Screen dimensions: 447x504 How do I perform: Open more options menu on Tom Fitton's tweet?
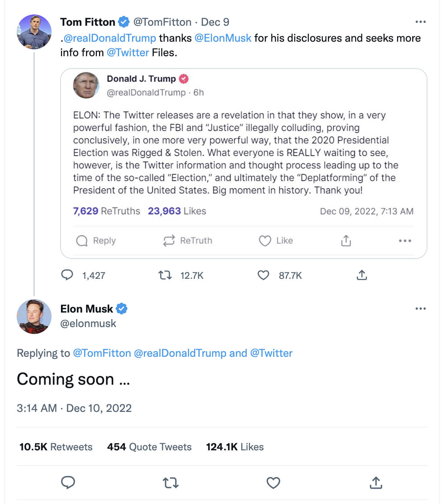click(x=421, y=22)
